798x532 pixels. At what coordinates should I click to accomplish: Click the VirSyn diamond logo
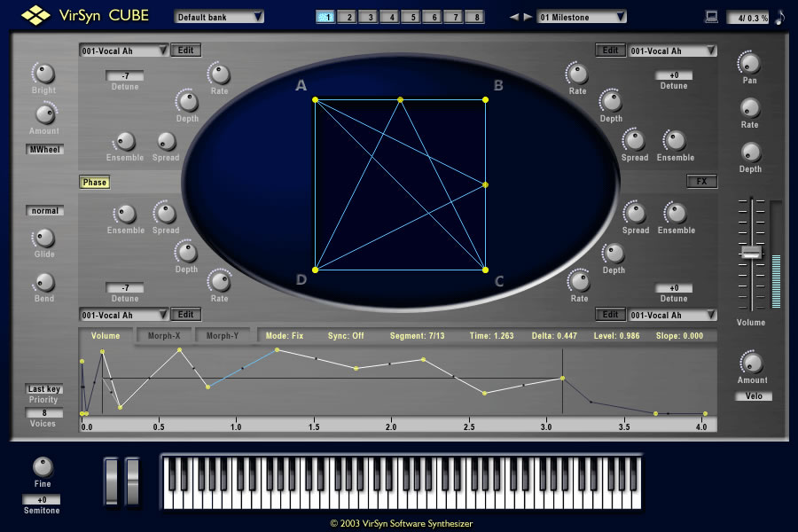tap(35, 16)
